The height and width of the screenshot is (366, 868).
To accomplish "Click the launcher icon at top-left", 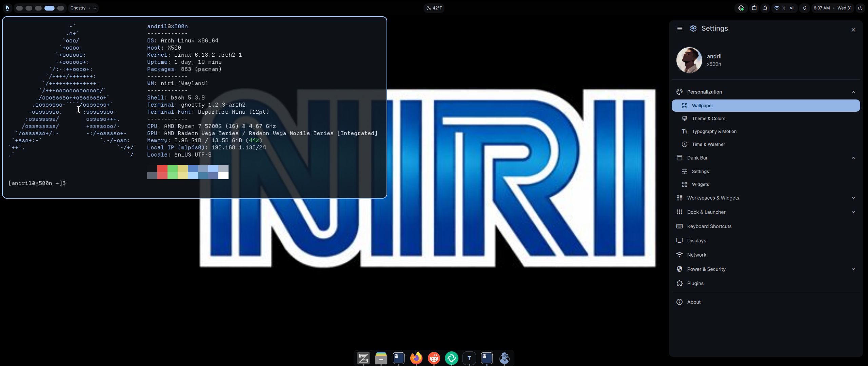I will click(x=7, y=8).
